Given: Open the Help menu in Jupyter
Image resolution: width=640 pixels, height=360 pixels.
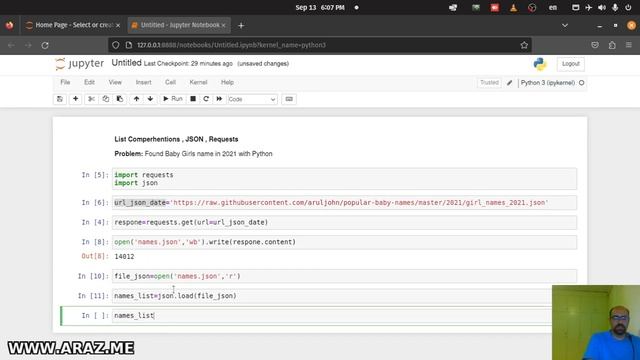Looking at the screenshot, I should (x=227, y=82).
